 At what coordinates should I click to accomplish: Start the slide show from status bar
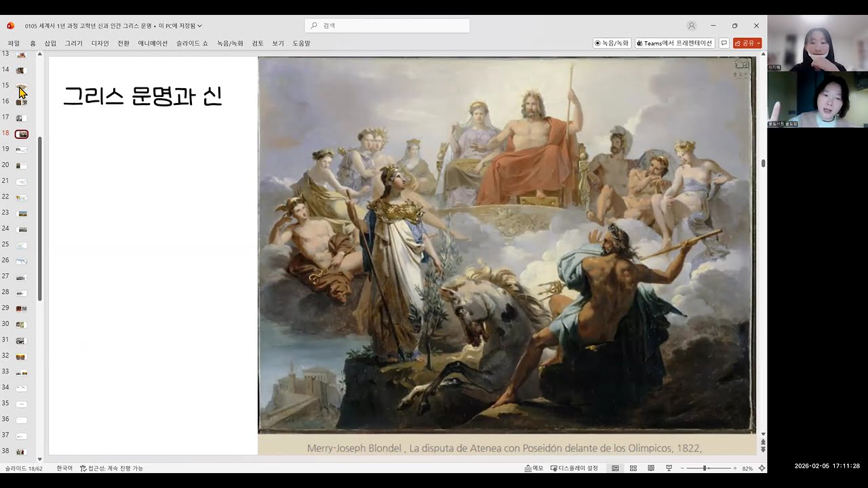[x=669, y=468]
